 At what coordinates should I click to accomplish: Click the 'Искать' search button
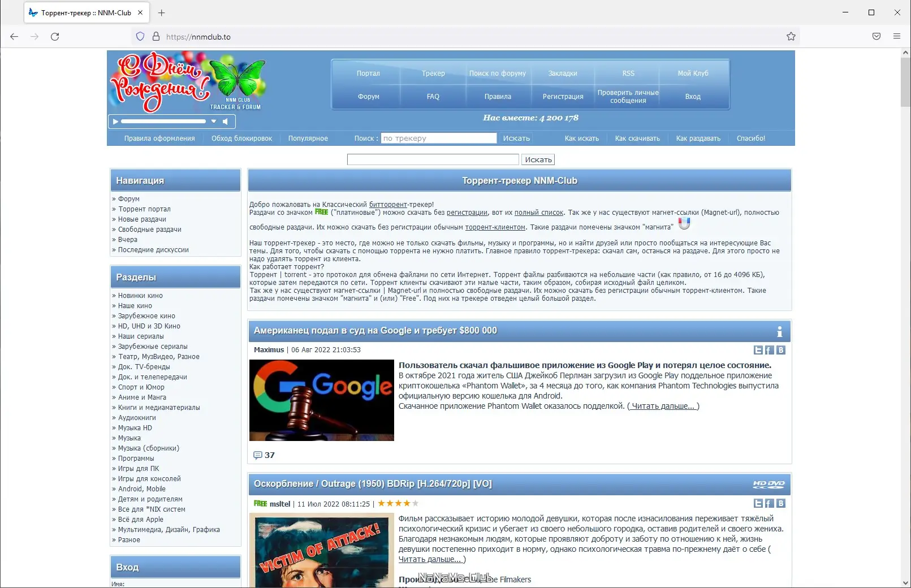538,159
